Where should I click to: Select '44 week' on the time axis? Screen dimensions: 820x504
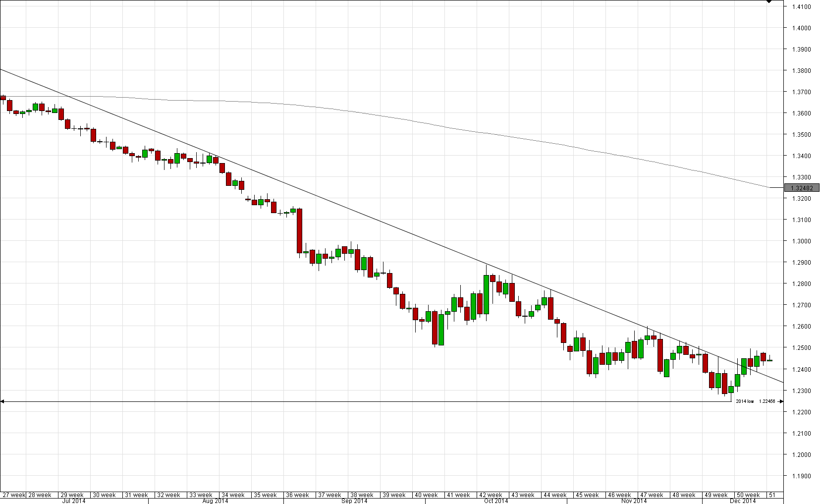click(555, 495)
